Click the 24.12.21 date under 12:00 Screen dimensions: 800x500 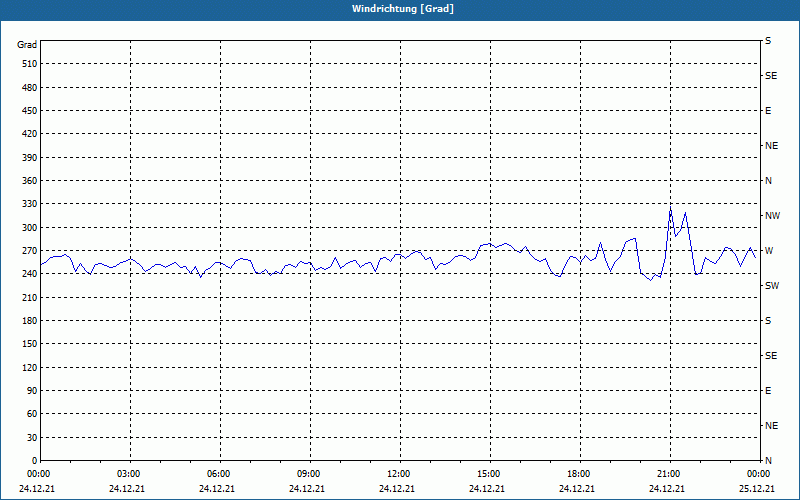point(396,489)
